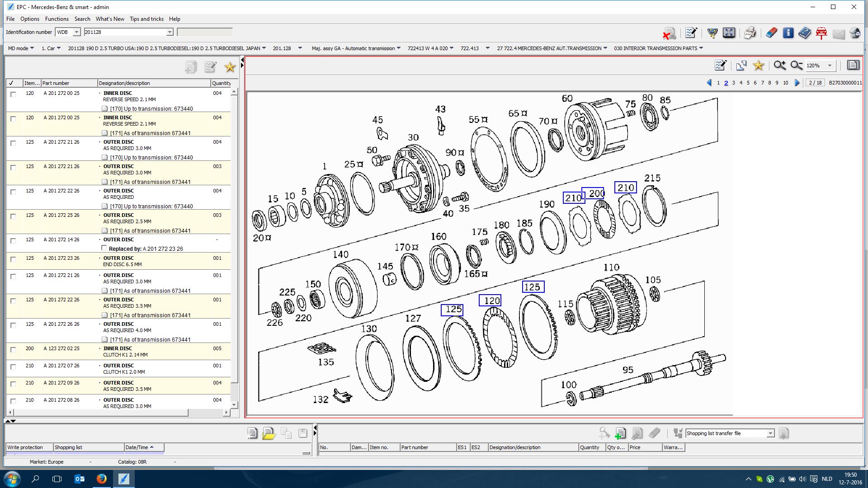The image size is (868, 488).
Task: Open diagram notes pencil icon
Action: (x=721, y=66)
